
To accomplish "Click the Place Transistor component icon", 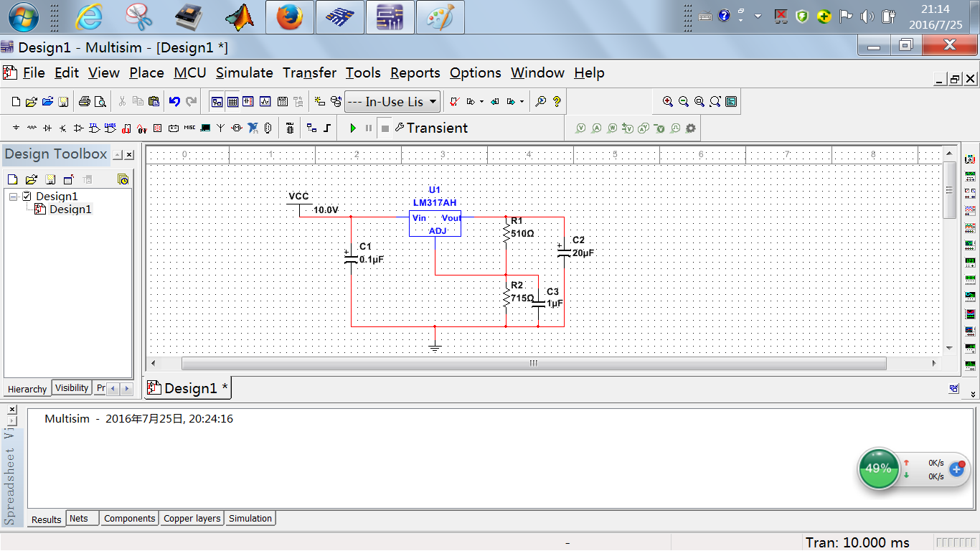I will [x=63, y=128].
